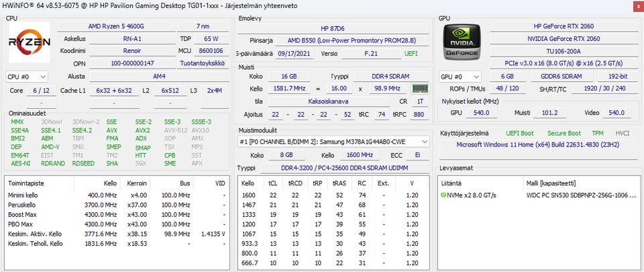Click the Ryzen CPU logo
Screen dimensions: 644x272
(x=29, y=42)
